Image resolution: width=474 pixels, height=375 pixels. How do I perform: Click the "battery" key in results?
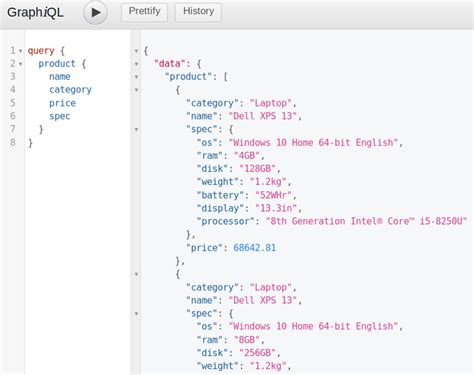(x=220, y=195)
